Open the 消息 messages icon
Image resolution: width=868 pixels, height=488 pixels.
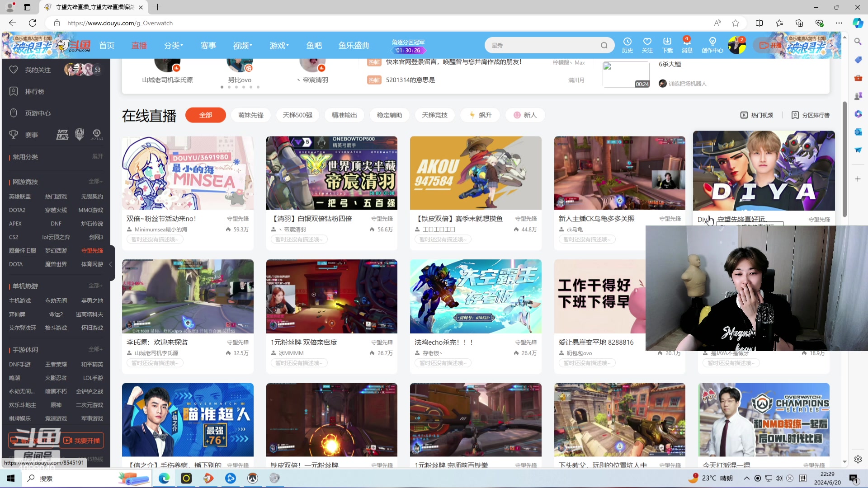tap(687, 45)
